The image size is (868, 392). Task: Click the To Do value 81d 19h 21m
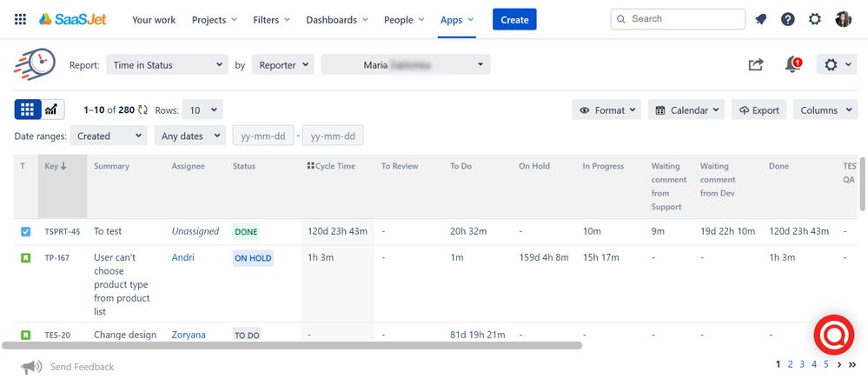pyautogui.click(x=477, y=335)
